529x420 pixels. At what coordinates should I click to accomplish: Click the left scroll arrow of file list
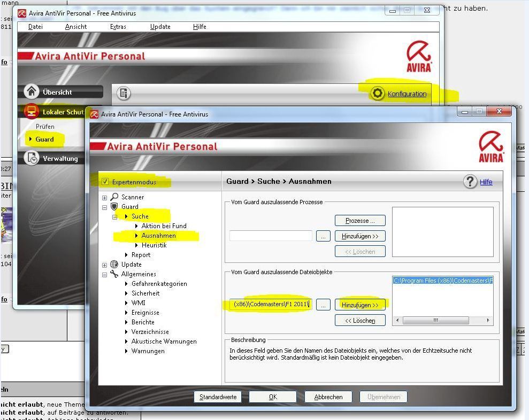(397, 320)
